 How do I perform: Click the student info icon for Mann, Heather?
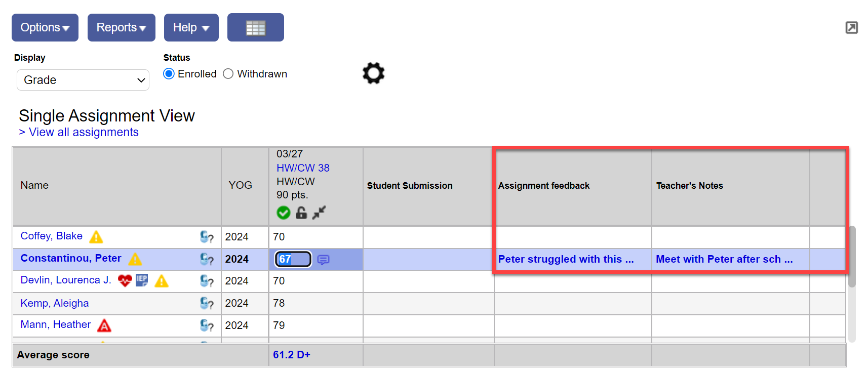click(207, 325)
